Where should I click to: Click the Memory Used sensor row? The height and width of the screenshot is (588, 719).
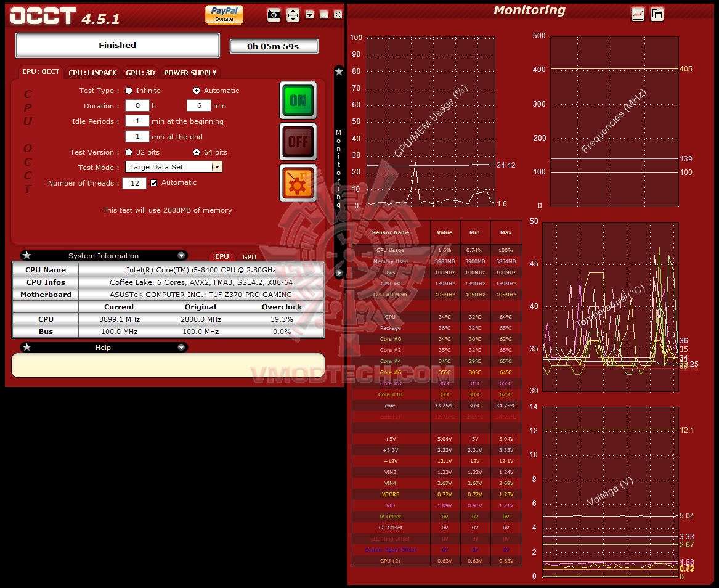(x=437, y=261)
